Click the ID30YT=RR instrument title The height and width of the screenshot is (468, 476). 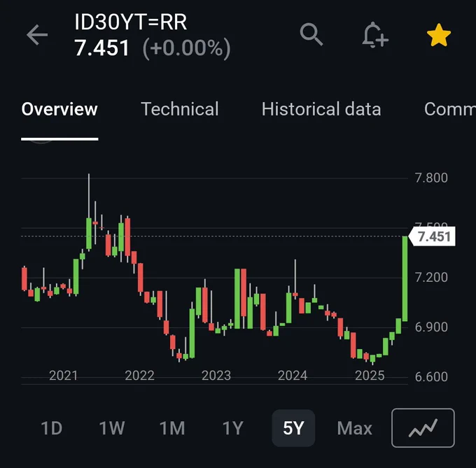130,22
